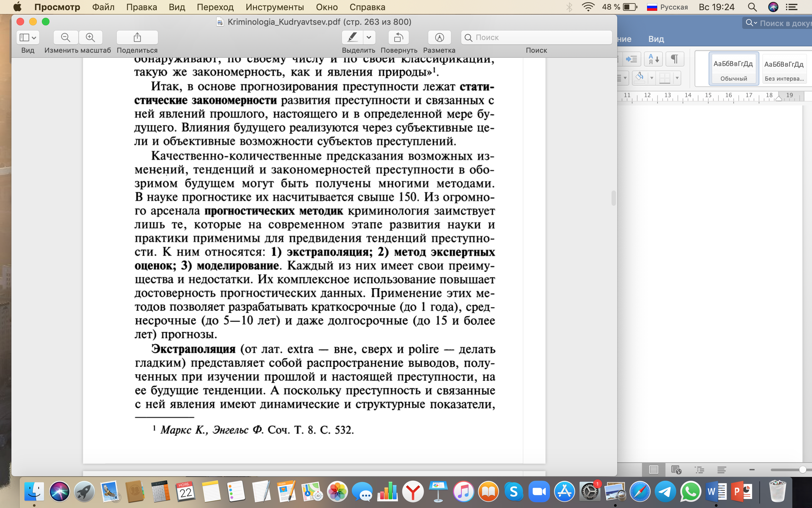Click the sort (А-Я) icon in Word

(653, 59)
